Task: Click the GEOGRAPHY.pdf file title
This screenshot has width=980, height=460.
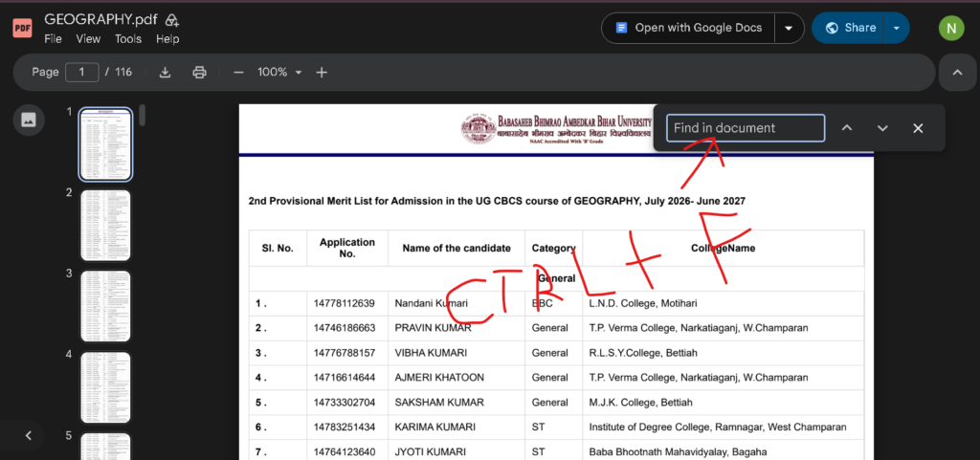Action: click(x=100, y=19)
